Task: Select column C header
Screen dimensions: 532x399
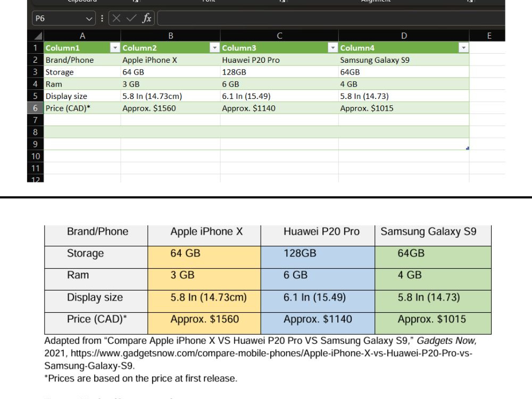Action: tap(279, 36)
